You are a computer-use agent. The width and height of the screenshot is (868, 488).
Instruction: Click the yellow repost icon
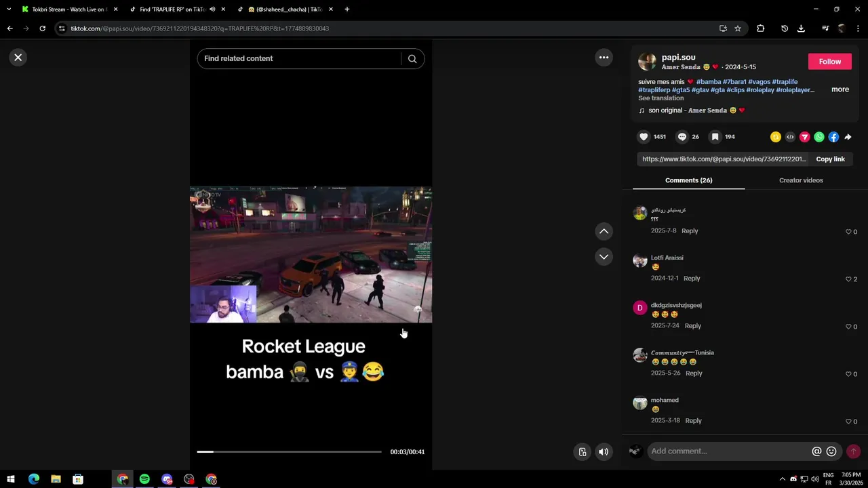(x=776, y=137)
